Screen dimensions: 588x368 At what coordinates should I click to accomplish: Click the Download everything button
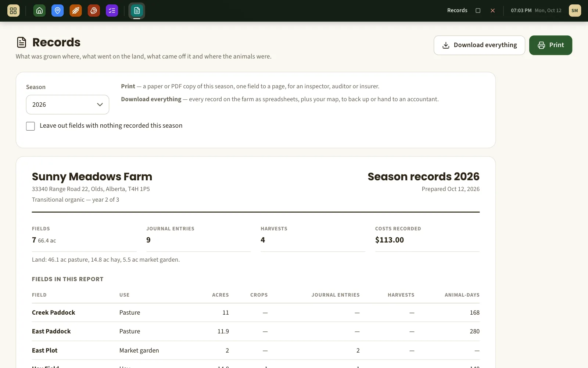click(479, 45)
